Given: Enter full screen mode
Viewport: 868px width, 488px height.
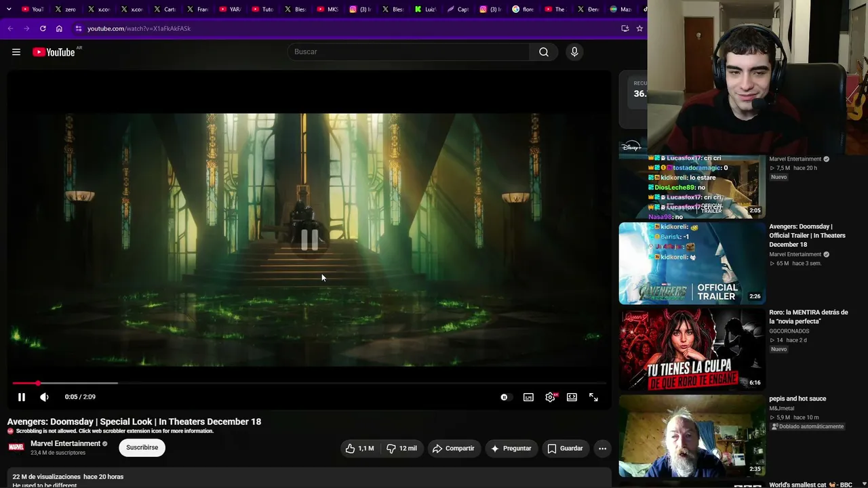Looking at the screenshot, I should click(593, 397).
